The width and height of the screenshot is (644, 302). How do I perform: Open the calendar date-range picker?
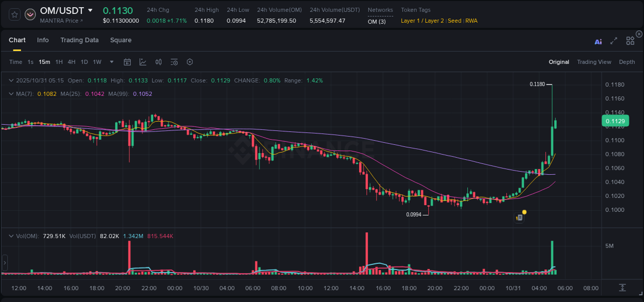coord(127,62)
